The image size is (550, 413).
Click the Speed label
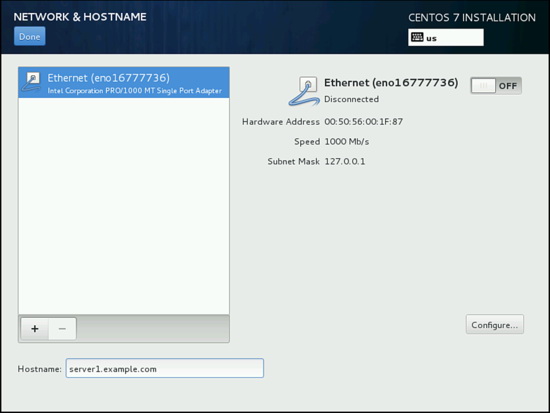coord(307,142)
